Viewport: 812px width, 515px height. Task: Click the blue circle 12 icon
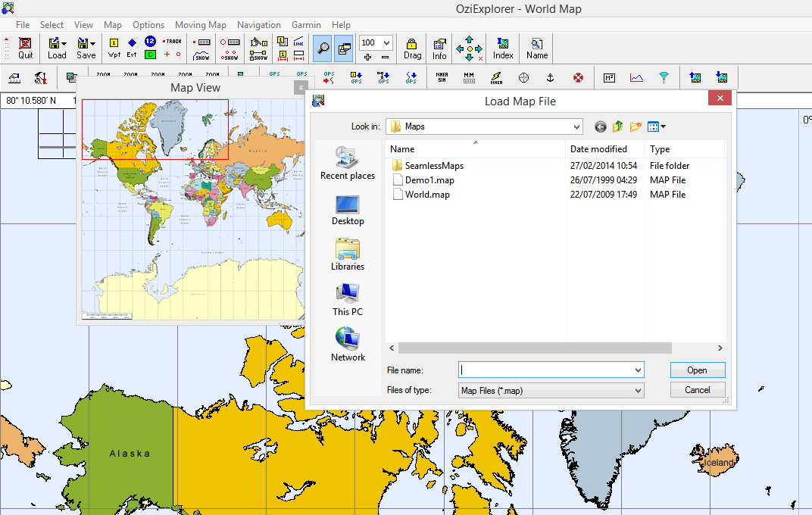pyautogui.click(x=150, y=42)
